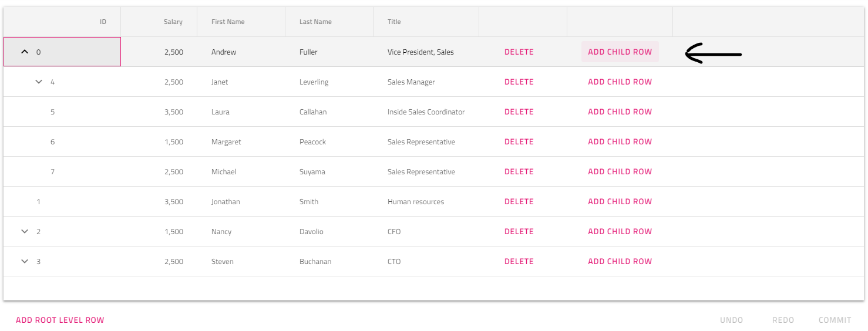Sort by the Salary column header
868x331 pixels.
point(173,22)
